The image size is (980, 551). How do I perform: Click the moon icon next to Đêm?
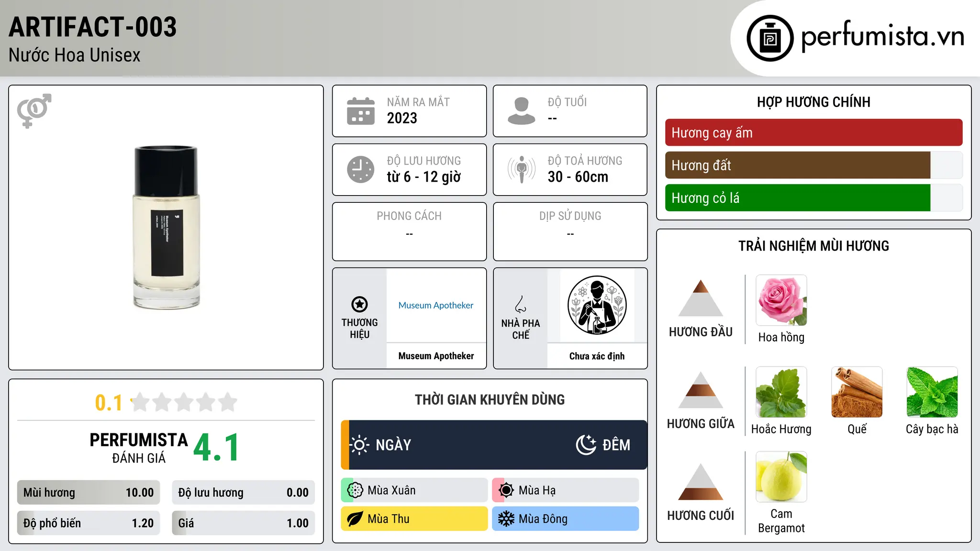point(586,445)
